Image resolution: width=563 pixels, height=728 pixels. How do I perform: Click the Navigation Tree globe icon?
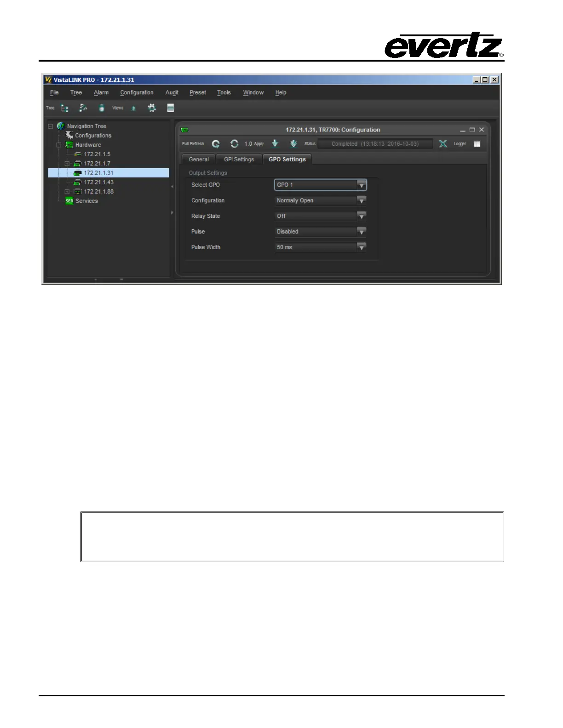coord(61,126)
